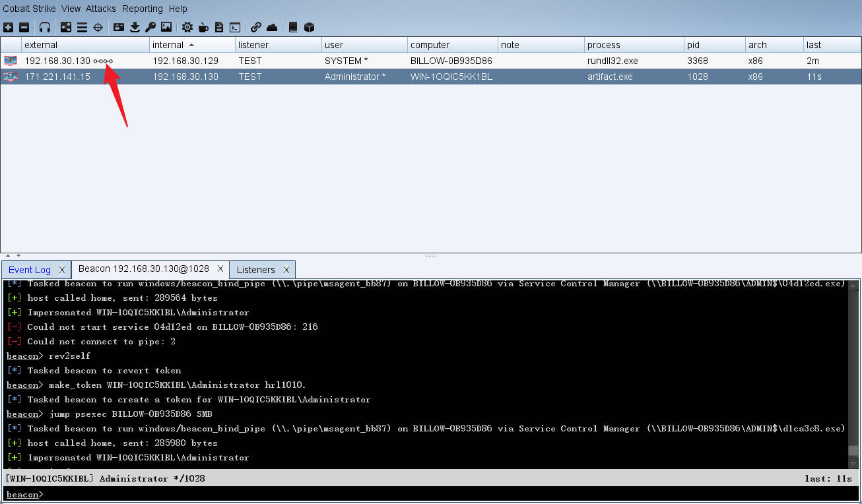Click WIN-1OQIC5KK1BL computer cell
This screenshot has width=862, height=504.
(451, 77)
